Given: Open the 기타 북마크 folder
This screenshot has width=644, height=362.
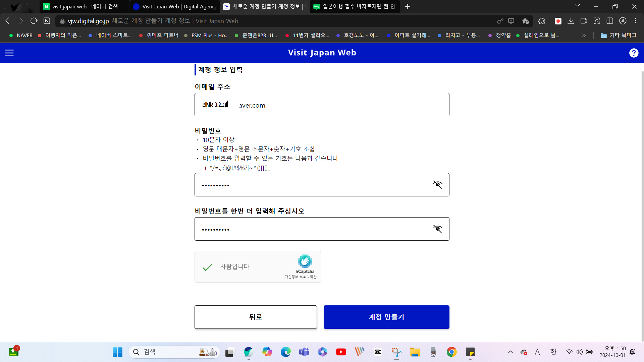Looking at the screenshot, I should 618,35.
